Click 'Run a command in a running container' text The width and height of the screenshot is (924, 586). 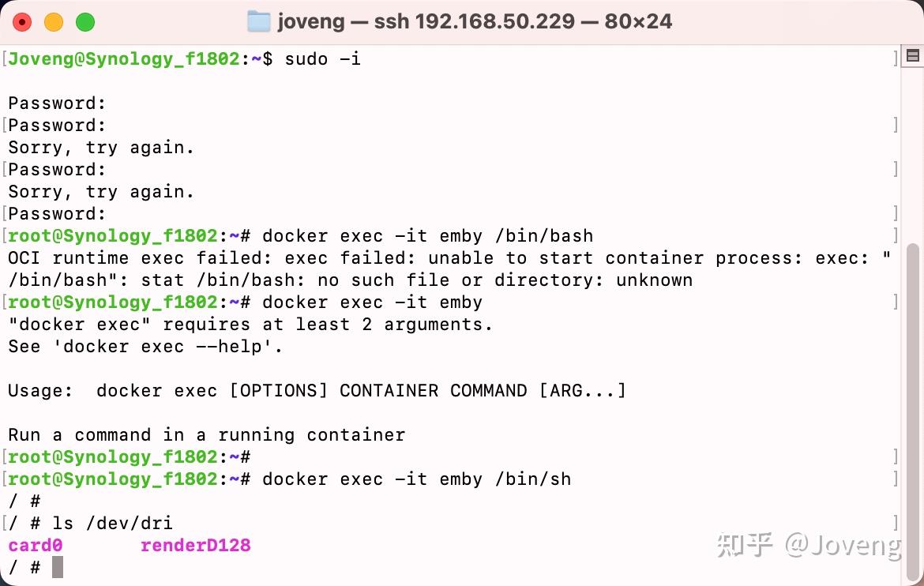tap(206, 434)
